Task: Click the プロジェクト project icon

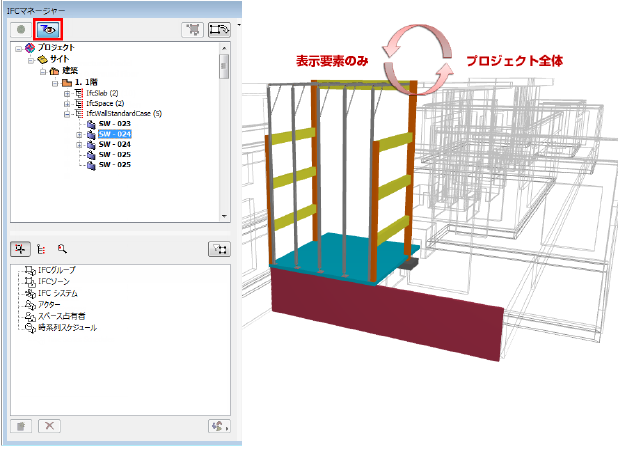Action: pyautogui.click(x=30, y=48)
